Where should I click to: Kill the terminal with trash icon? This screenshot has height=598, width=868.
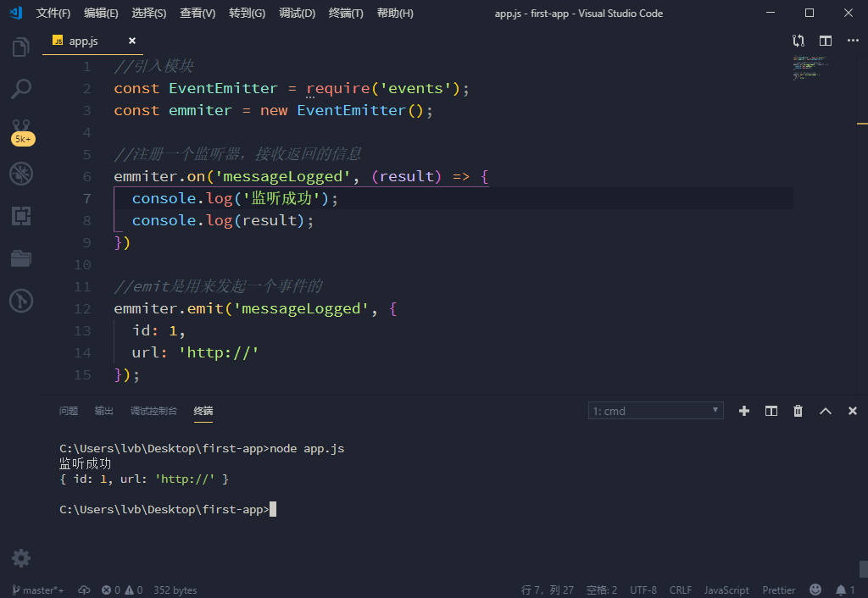pos(798,411)
